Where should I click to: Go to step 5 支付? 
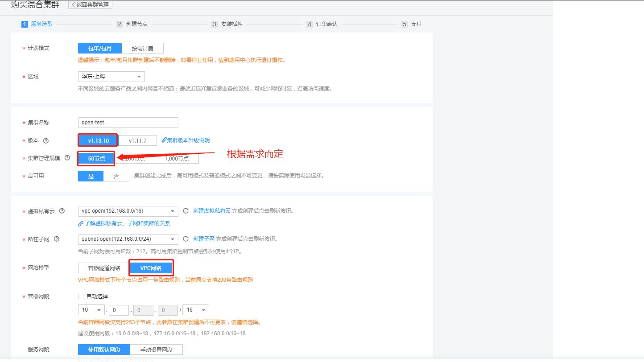[412, 24]
